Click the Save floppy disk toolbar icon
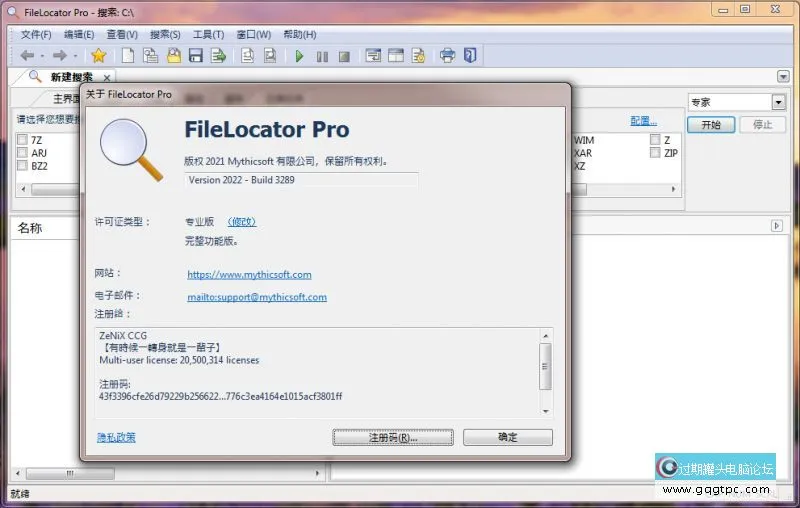 click(x=196, y=56)
